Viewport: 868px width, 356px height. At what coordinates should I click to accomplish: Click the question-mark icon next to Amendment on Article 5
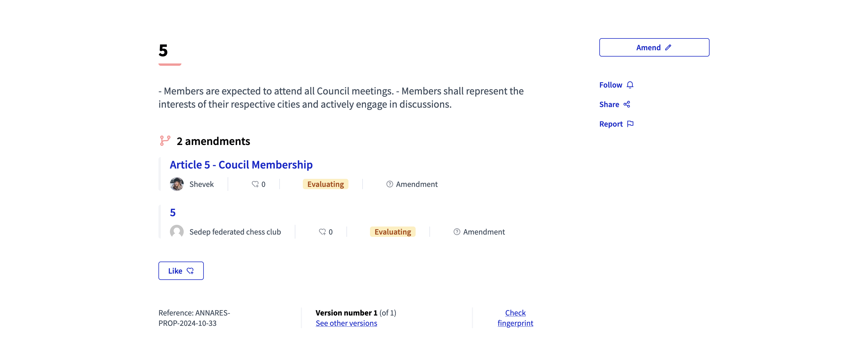coord(390,184)
